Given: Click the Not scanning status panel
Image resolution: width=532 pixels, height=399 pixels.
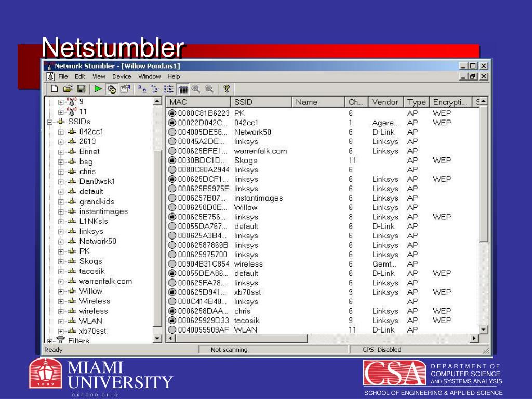Looking at the screenshot, I should point(273,350).
